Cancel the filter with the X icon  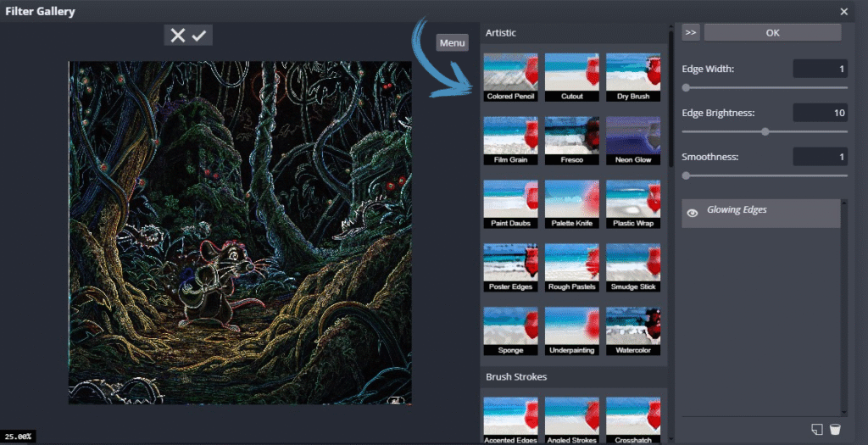coord(177,35)
